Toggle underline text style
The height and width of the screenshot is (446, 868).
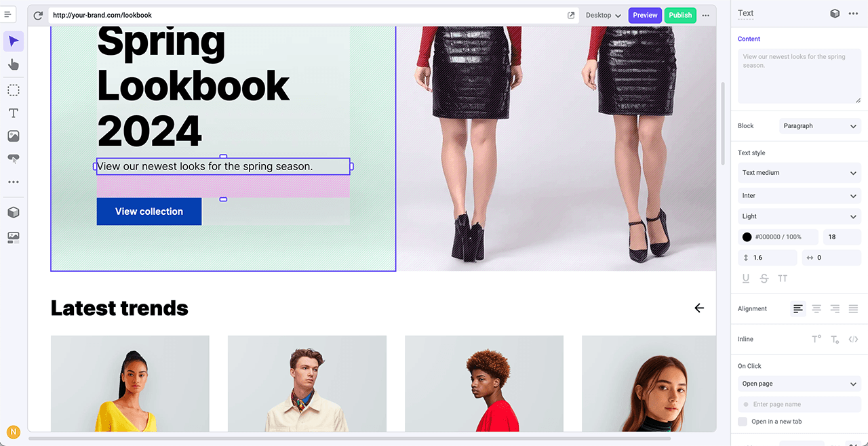tap(746, 279)
